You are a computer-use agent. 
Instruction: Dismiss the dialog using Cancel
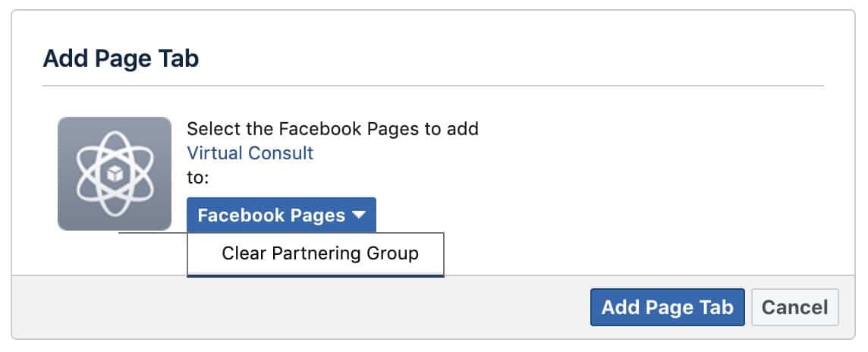coord(795,307)
